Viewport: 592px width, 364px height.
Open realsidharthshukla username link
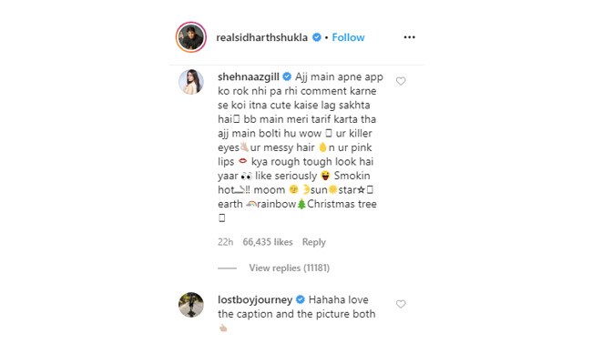pos(261,37)
